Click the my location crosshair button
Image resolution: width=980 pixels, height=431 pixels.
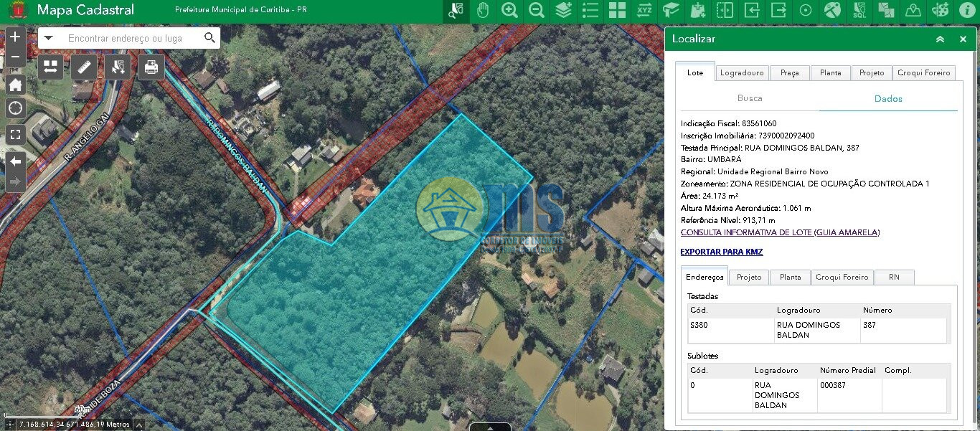(x=15, y=108)
